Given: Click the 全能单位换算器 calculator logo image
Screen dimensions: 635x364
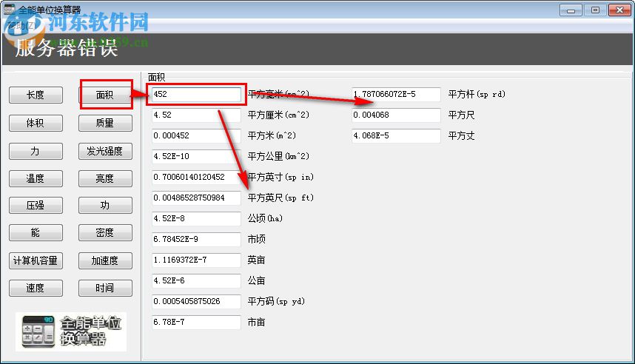Looking at the screenshot, I should coord(71,331).
